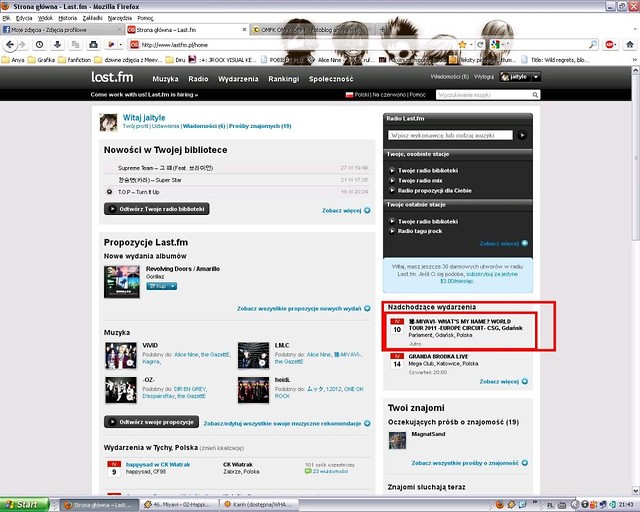The width and height of the screenshot is (640, 512).
Task: Click Odtwórz Twoje radio biblioteki button
Action: (157, 209)
